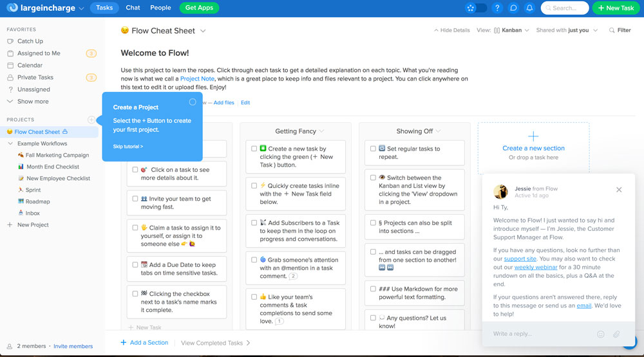Click the comment count on the @mention task
The image size is (644, 357).
pyautogui.click(x=293, y=276)
